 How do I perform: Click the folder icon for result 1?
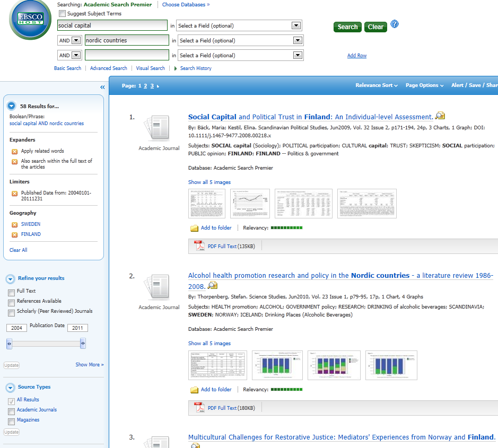click(x=194, y=228)
